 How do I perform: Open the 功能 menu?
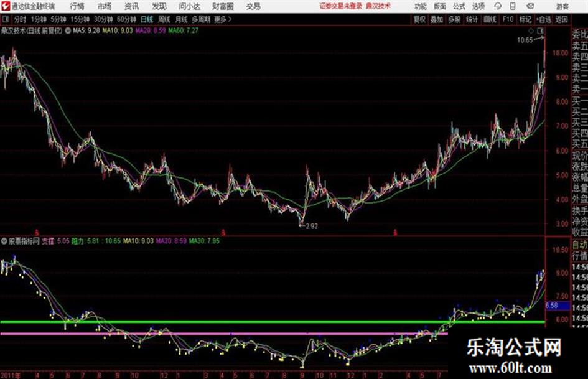tap(421, 6)
